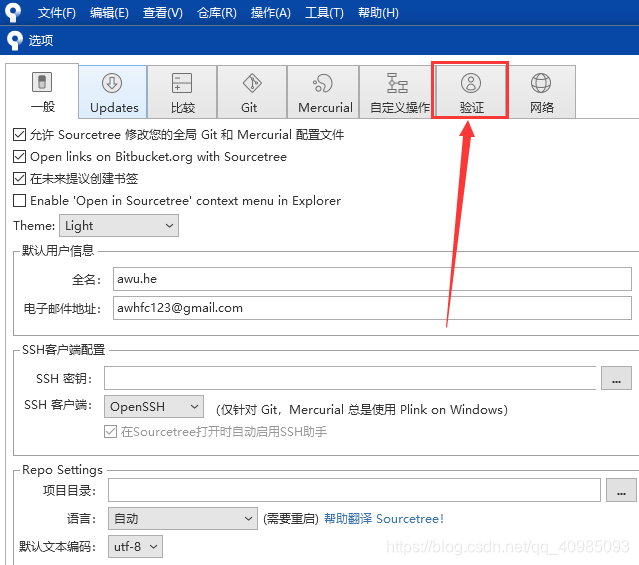
Task: Open the 一般 (General) options tab
Action: pyautogui.click(x=42, y=91)
